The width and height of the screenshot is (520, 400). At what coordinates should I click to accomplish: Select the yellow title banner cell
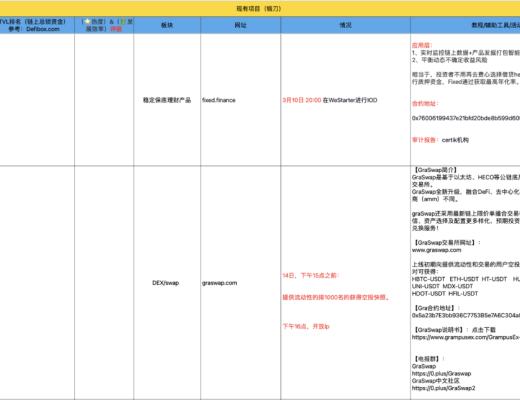(x=260, y=9)
